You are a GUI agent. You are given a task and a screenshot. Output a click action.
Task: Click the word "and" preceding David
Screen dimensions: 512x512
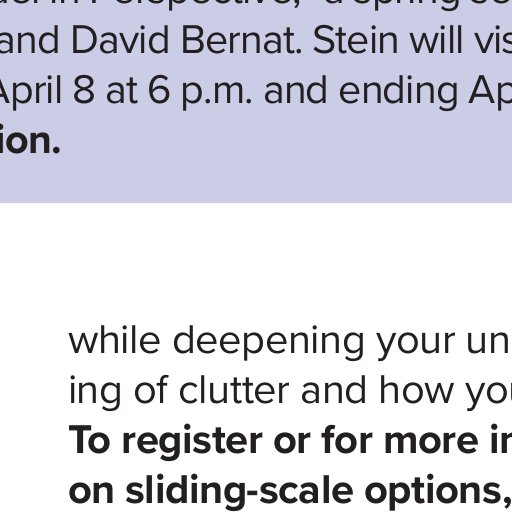pos(29,40)
